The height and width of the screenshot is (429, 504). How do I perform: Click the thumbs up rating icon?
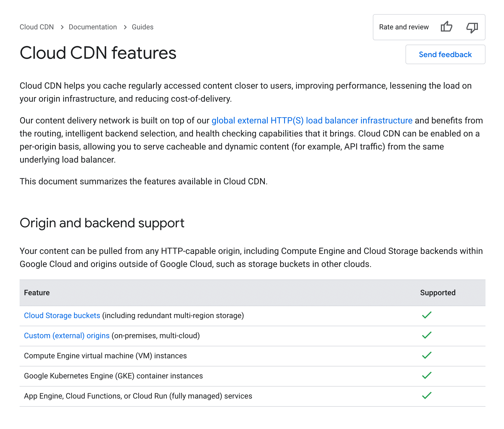coord(446,27)
